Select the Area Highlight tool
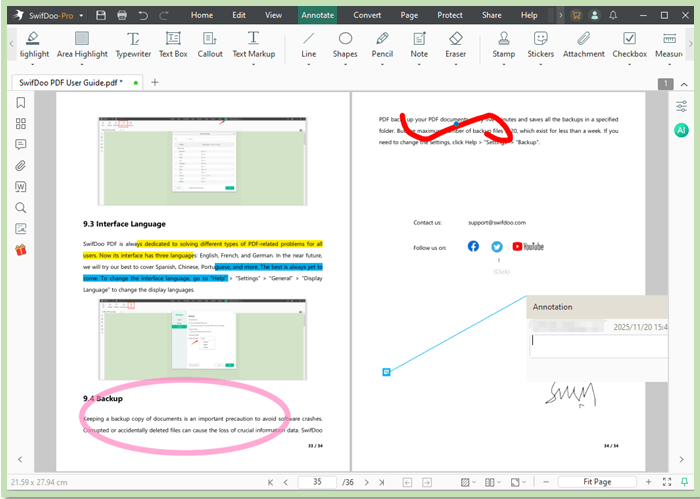The image size is (700, 499). 82,45
